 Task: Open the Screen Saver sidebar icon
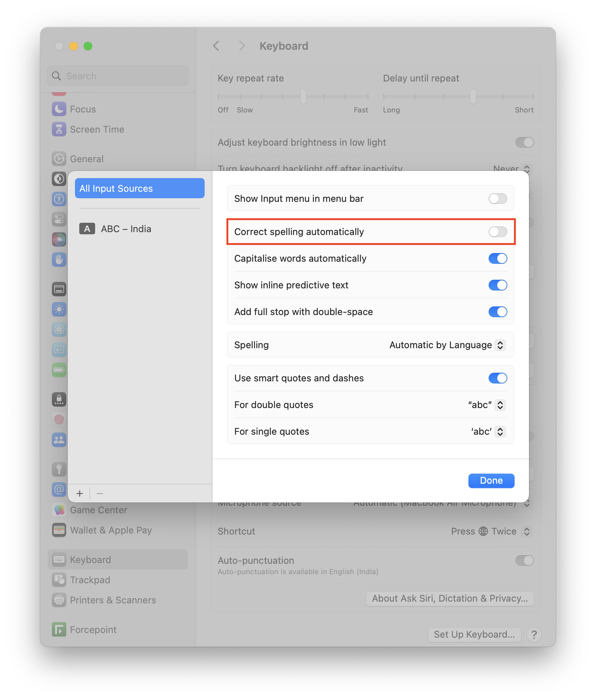point(59,350)
